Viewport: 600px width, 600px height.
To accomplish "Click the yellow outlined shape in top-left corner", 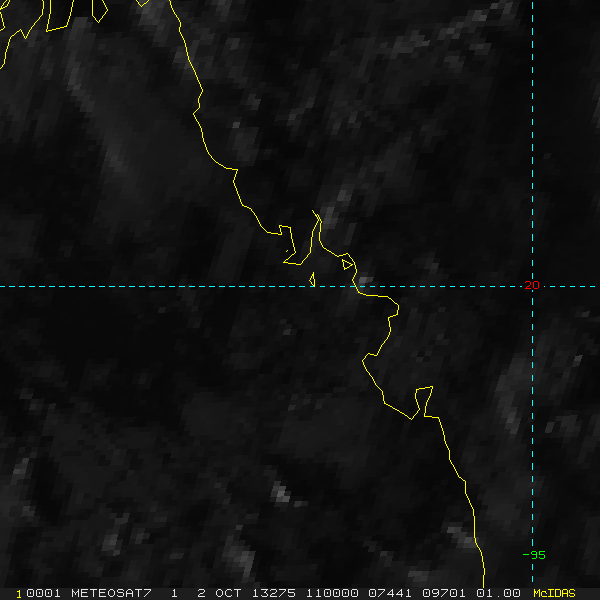I will [59, 15].
